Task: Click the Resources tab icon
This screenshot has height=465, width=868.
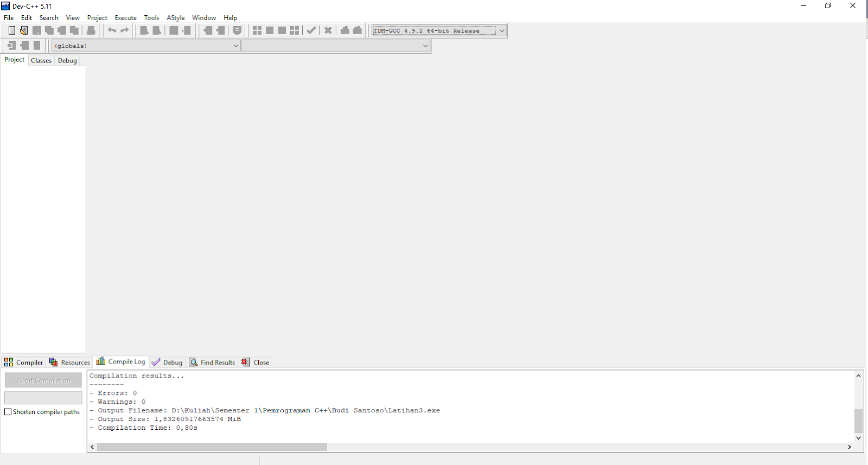Action: [53, 362]
